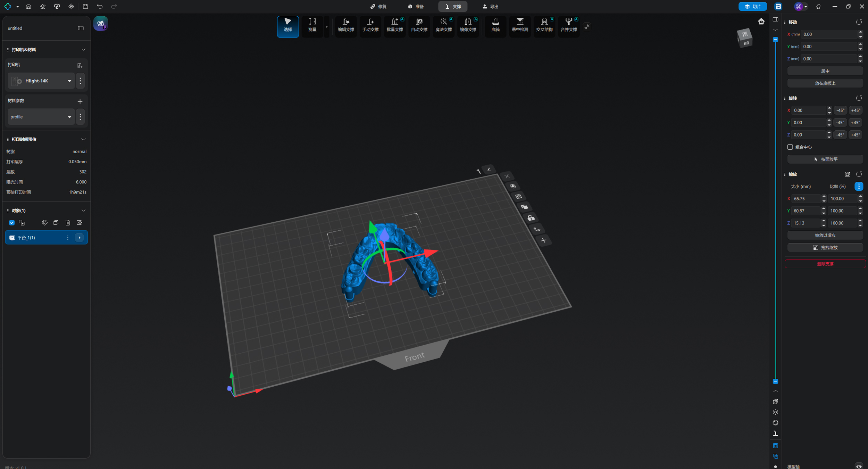Open the 魔法支撑 magic support tool
868x469 pixels.
443,26
